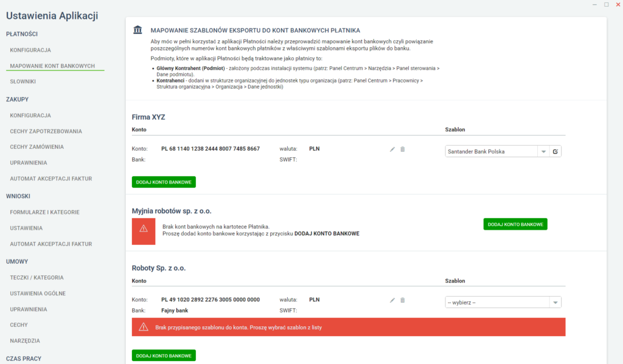The image size is (623, 364).
Task: Maximize the application window
Action: (607, 5)
